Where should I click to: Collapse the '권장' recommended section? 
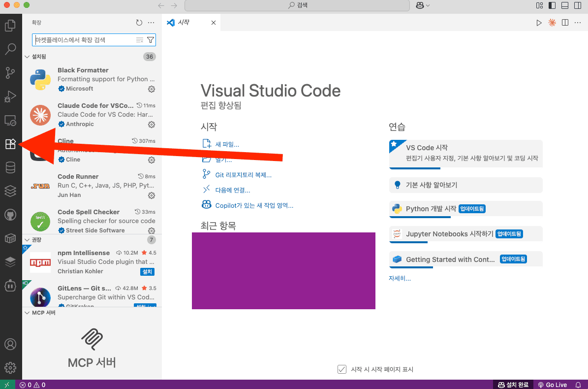tap(27, 240)
